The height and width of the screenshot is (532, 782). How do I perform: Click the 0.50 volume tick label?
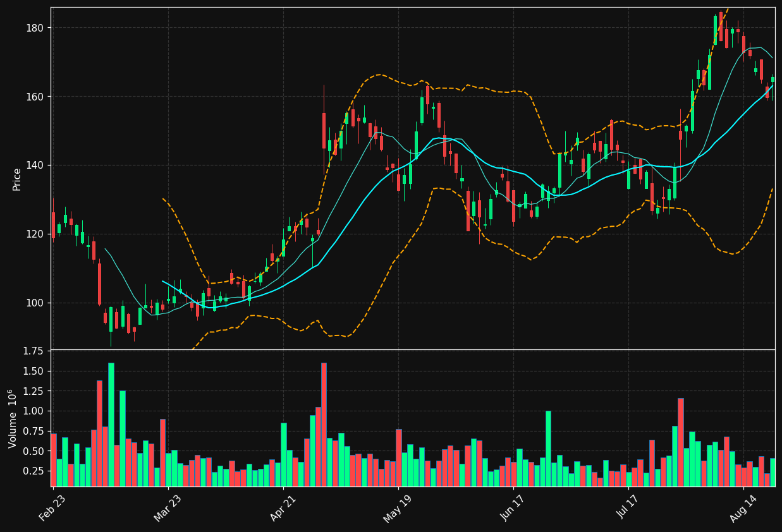click(33, 451)
